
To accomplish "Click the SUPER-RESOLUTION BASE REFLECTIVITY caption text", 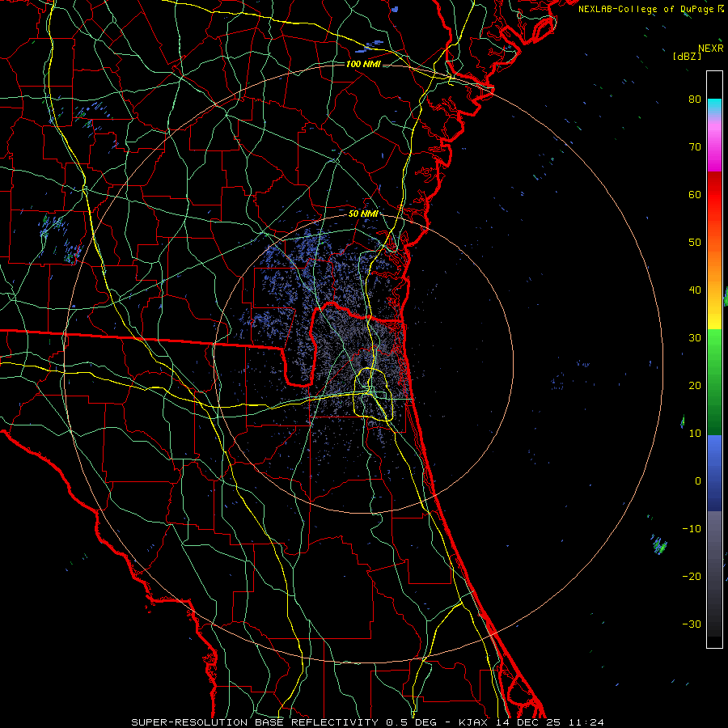I will [255, 722].
